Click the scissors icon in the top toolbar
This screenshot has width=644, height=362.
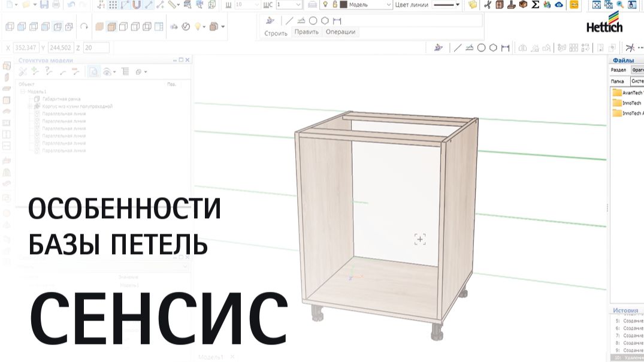pos(488,5)
